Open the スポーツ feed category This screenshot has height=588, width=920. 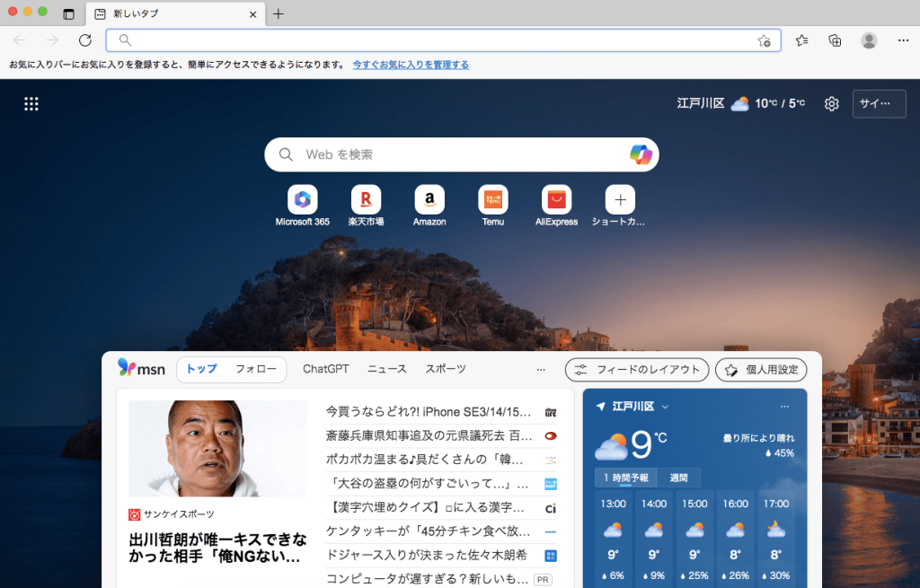(x=446, y=369)
